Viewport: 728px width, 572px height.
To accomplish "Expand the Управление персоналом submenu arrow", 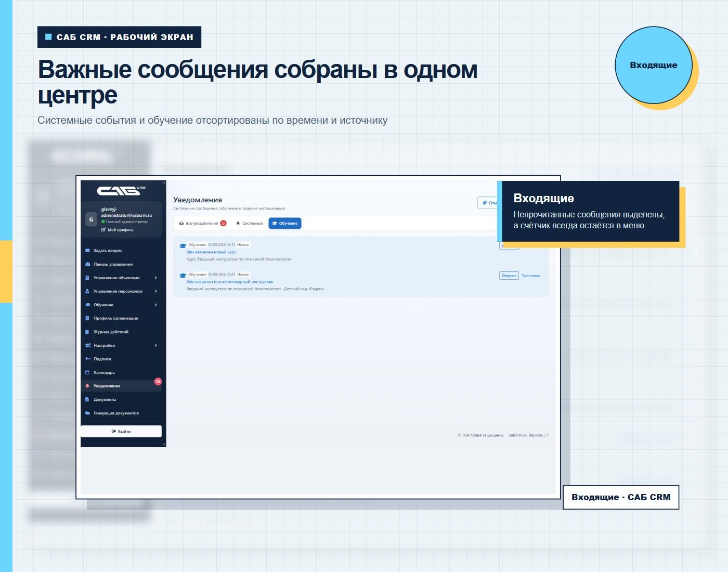I will coord(156,291).
